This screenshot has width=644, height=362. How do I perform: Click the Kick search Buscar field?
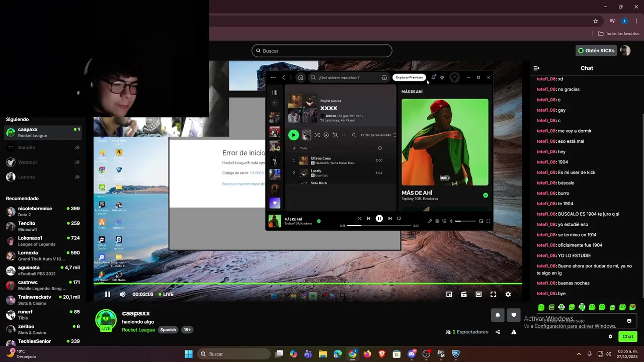coord(322,51)
